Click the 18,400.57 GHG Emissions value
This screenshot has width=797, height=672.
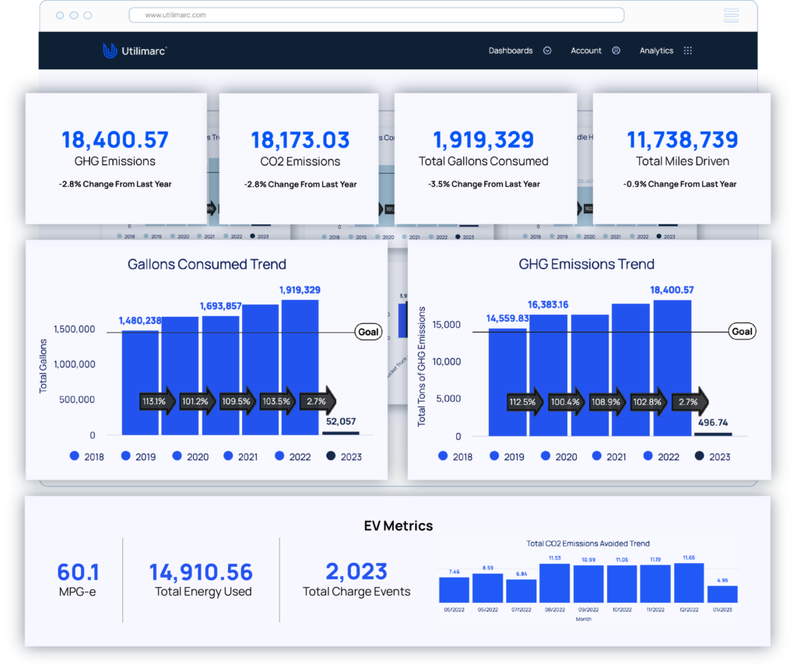[115, 140]
